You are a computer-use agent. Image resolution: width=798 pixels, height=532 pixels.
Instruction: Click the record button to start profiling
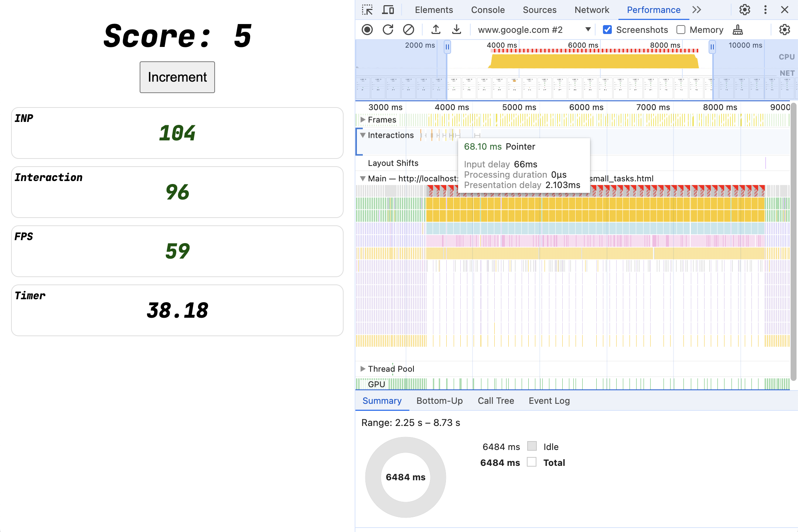click(x=367, y=29)
